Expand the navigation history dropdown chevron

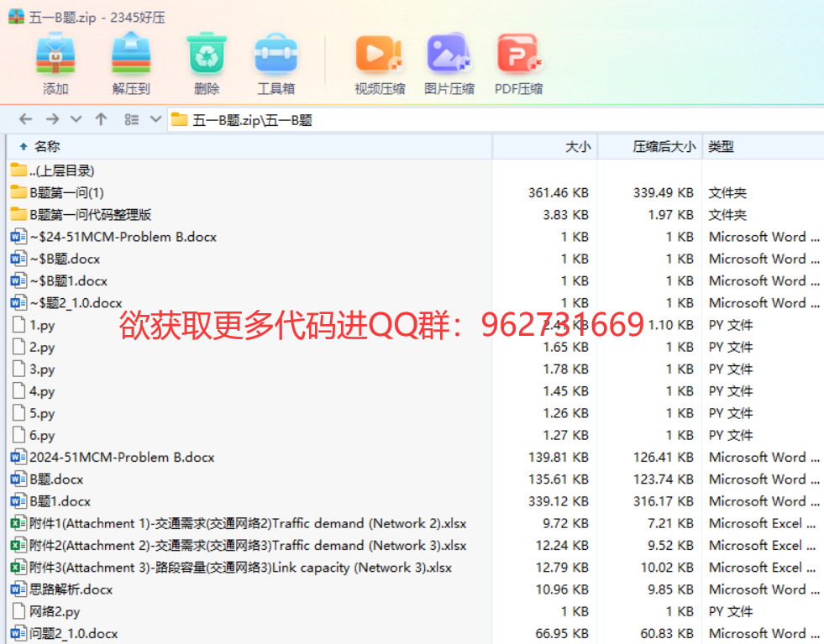pos(76,119)
